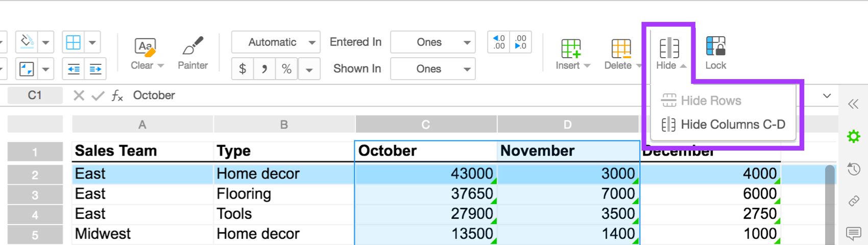
Task: Click the Delete toolbar button
Action: coord(621,53)
